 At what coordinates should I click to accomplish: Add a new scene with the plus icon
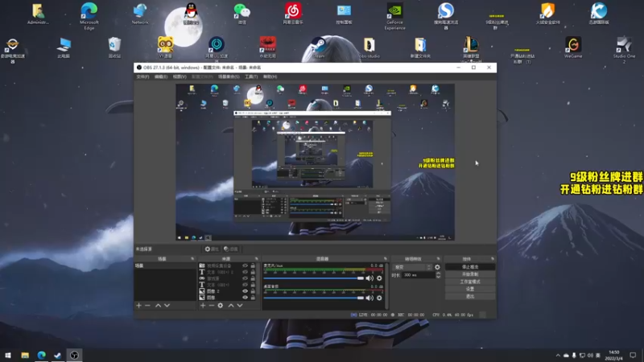(x=138, y=306)
